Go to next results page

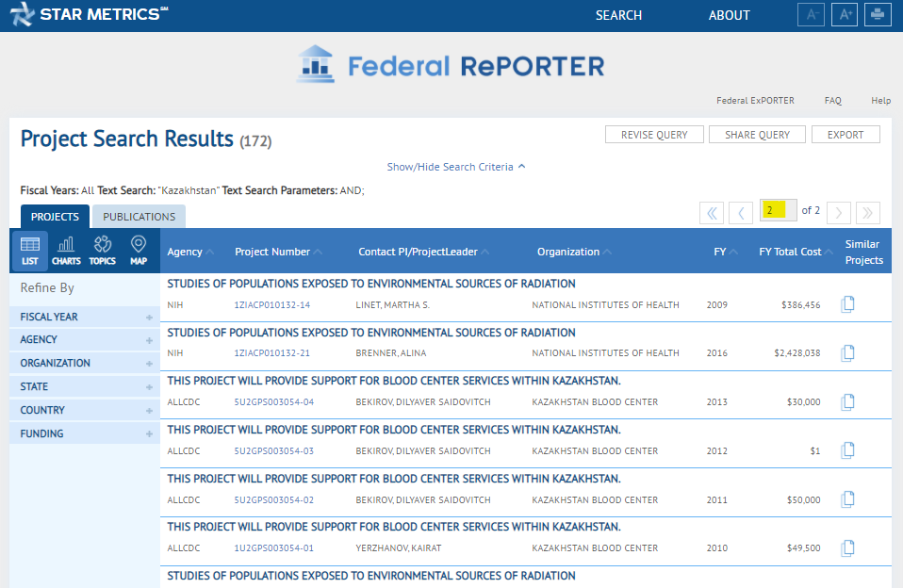click(839, 213)
